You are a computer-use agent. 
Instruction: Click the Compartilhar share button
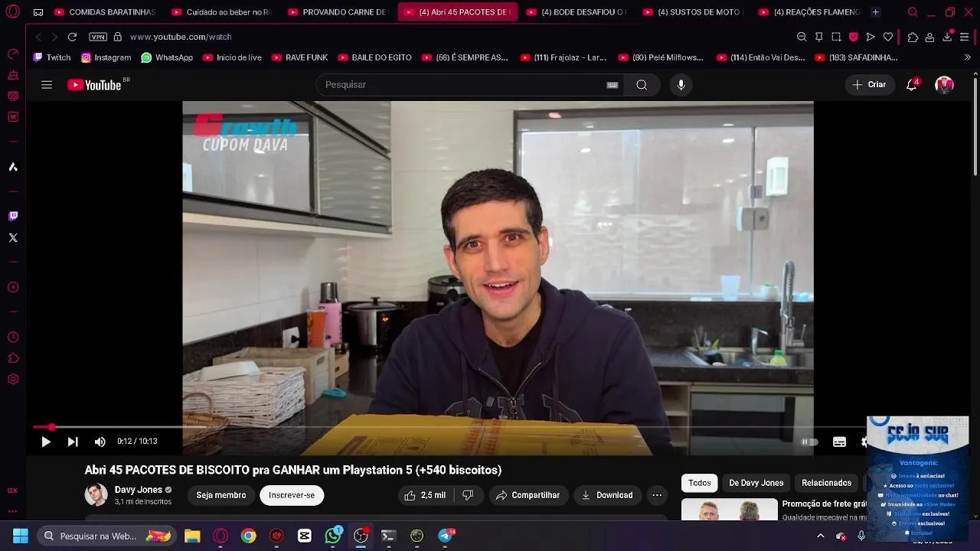click(x=528, y=495)
